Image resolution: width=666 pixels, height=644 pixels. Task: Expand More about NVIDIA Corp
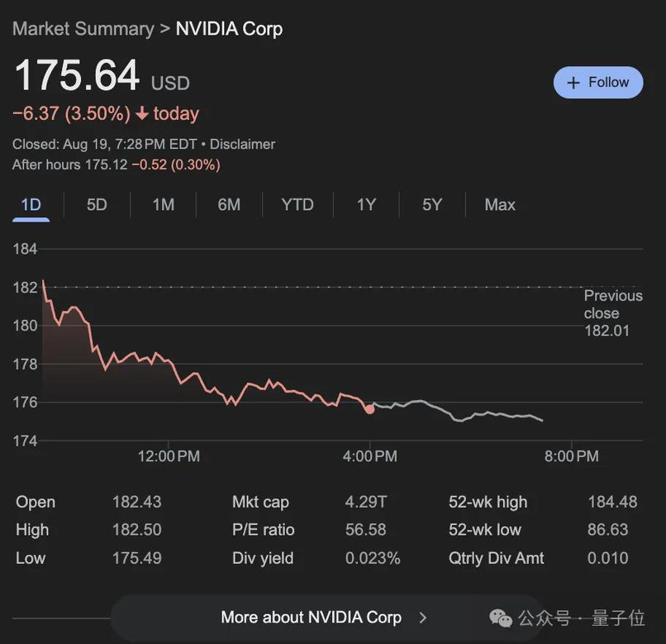(x=311, y=618)
